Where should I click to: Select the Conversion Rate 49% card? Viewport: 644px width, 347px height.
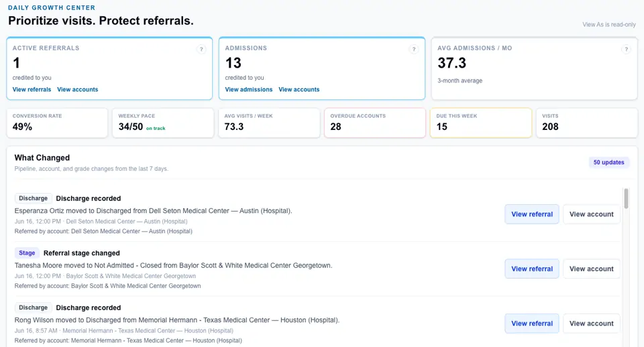(57, 123)
